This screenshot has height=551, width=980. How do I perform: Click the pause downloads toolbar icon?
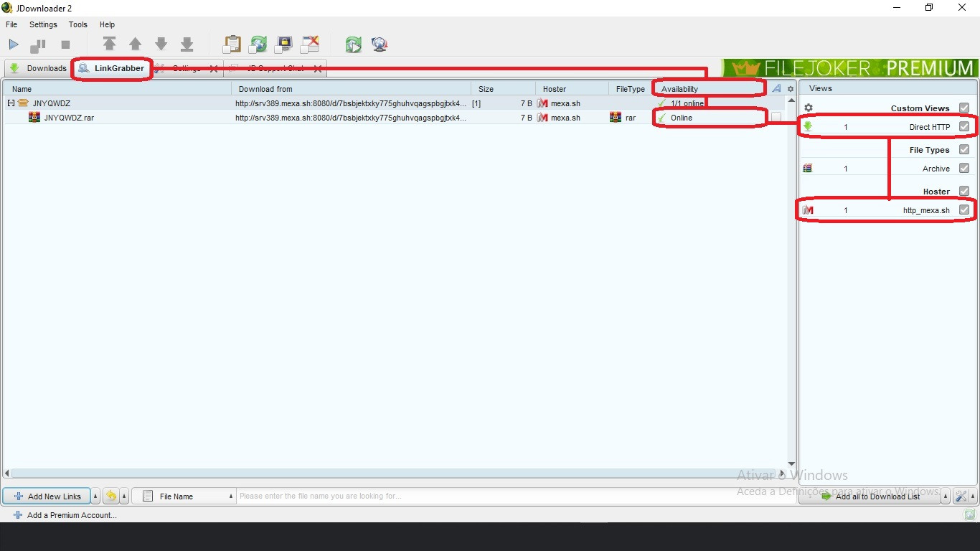pyautogui.click(x=37, y=45)
